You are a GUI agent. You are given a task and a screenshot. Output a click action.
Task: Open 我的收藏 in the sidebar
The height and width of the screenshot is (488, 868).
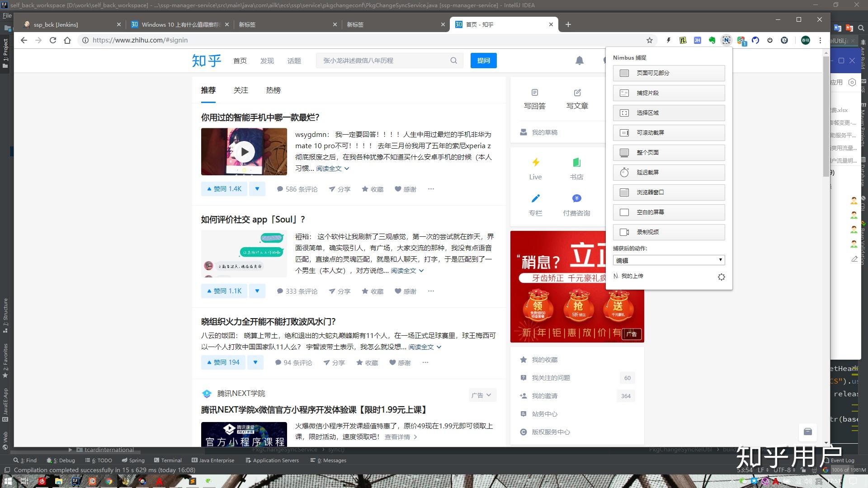[x=544, y=360]
